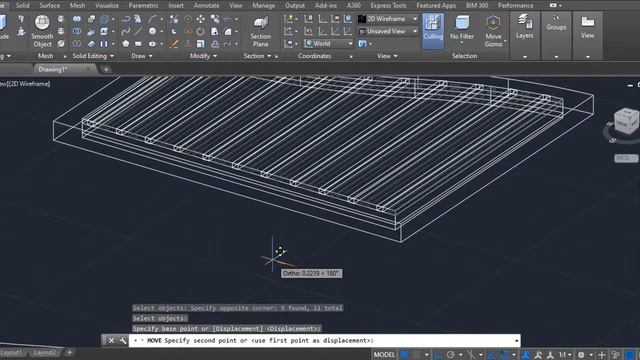This screenshot has height=360, width=640.
Task: Toggle polar tracking in status bar
Action: coord(451,355)
